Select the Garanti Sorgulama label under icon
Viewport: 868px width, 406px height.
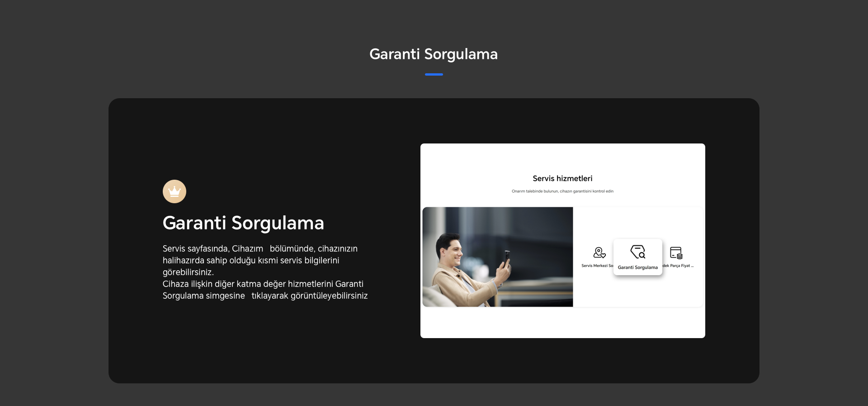tap(637, 267)
